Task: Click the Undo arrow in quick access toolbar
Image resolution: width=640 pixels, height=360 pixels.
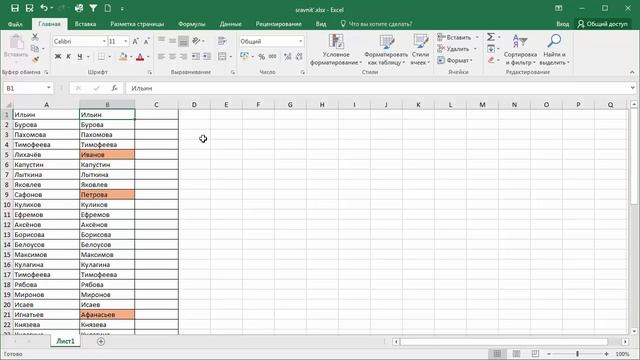Action: tap(44, 8)
